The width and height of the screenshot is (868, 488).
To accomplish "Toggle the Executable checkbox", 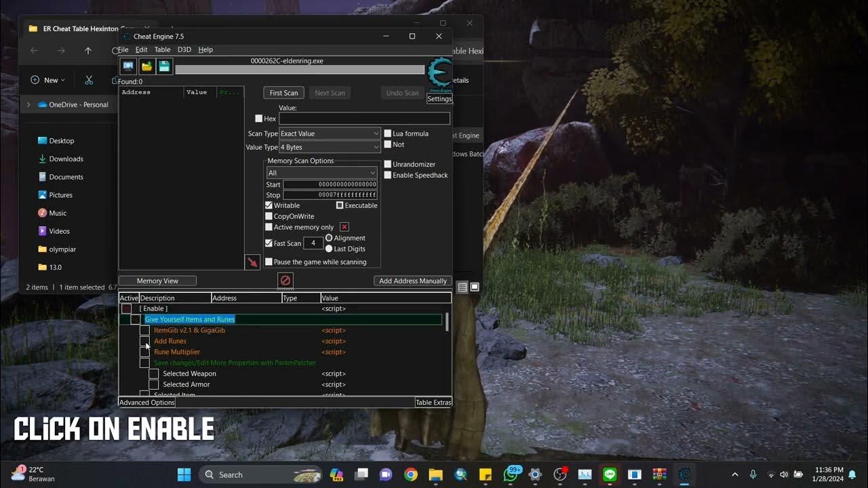I will 340,205.
